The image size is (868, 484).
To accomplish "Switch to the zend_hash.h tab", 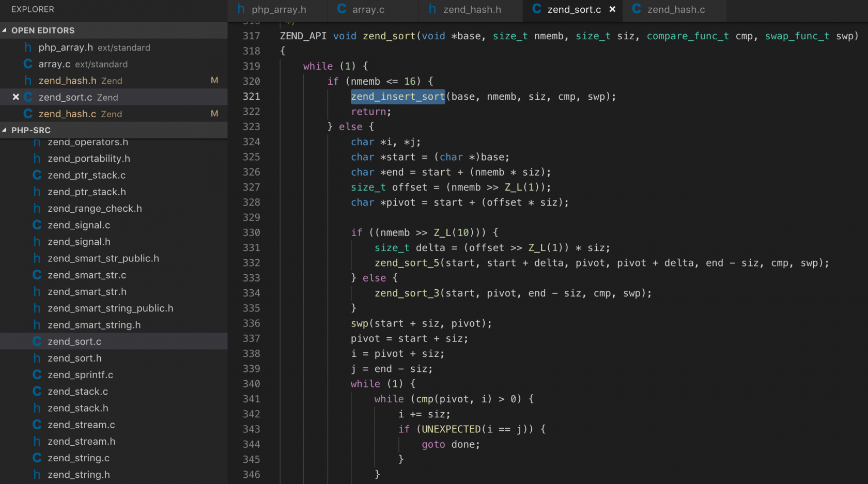I will tap(471, 10).
